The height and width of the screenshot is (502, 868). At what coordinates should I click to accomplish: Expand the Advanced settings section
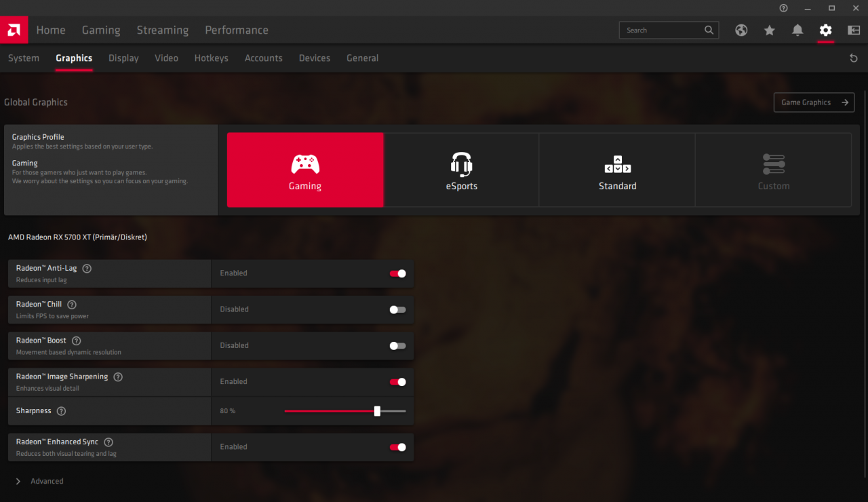39,481
